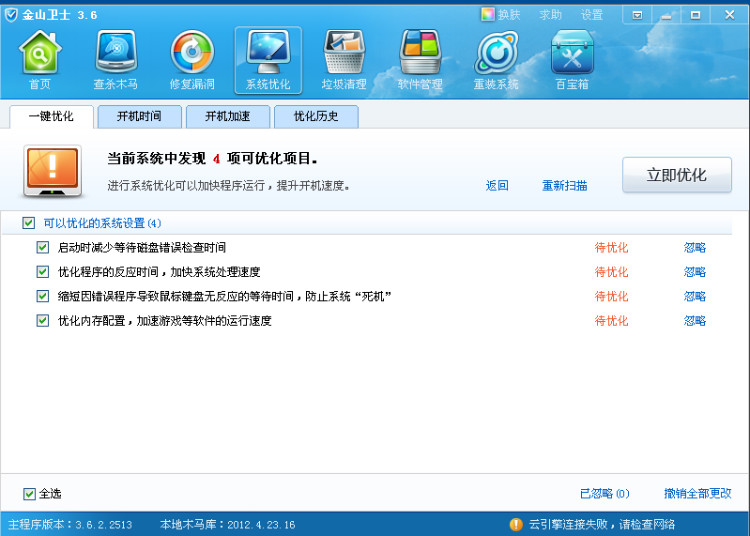750x536 pixels.
Task: Uncheck 启动时减少等待磁盘错误检查时间 checkbox
Action: [43, 247]
